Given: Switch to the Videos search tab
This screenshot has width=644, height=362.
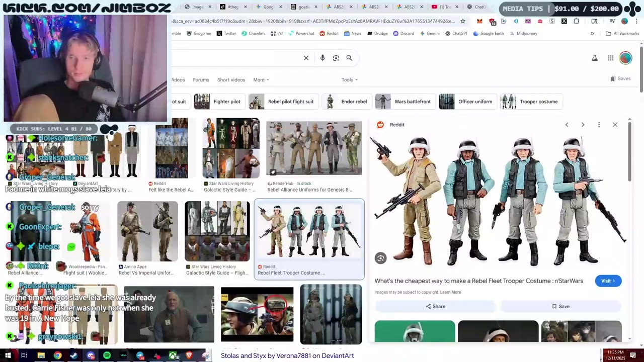Looking at the screenshot, I should pyautogui.click(x=178, y=80).
